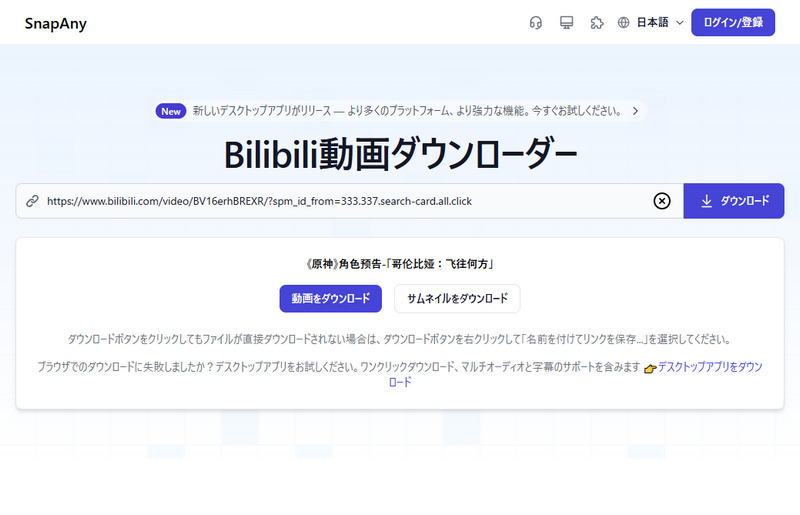Expand the language chevron arrow
The width and height of the screenshot is (800, 515).
[680, 23]
